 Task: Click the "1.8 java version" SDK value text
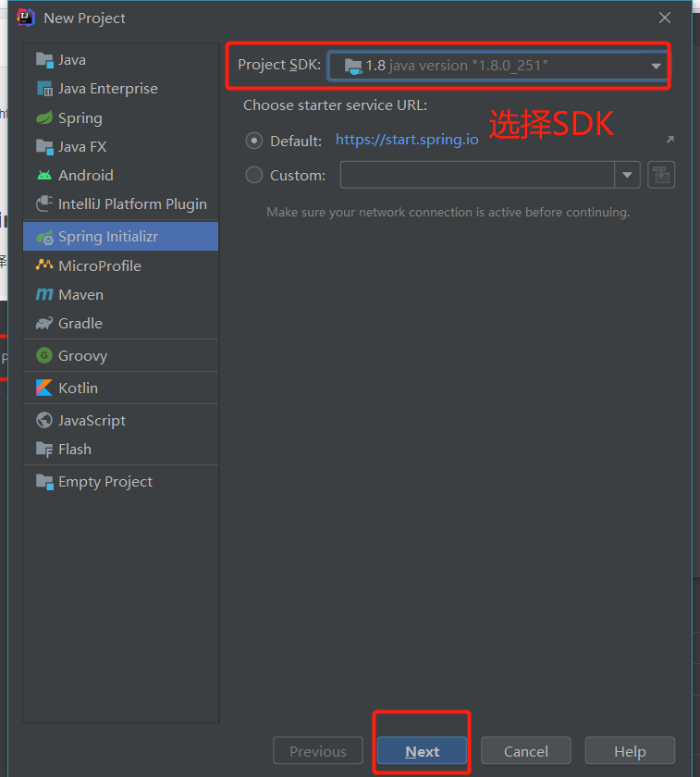coord(456,66)
